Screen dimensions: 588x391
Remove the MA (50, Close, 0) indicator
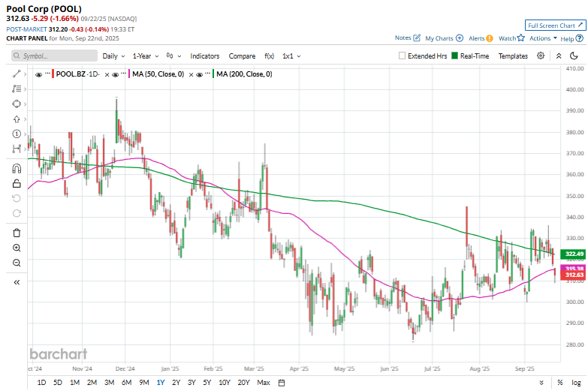[191, 74]
